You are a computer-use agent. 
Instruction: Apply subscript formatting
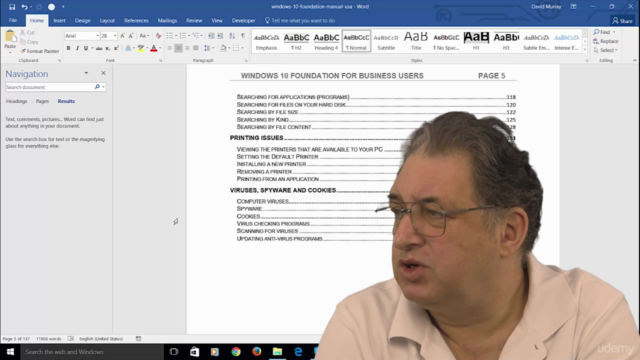tap(107, 48)
